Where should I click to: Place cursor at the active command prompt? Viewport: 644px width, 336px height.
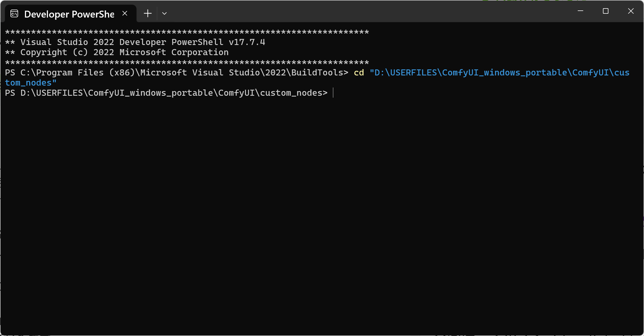point(333,93)
